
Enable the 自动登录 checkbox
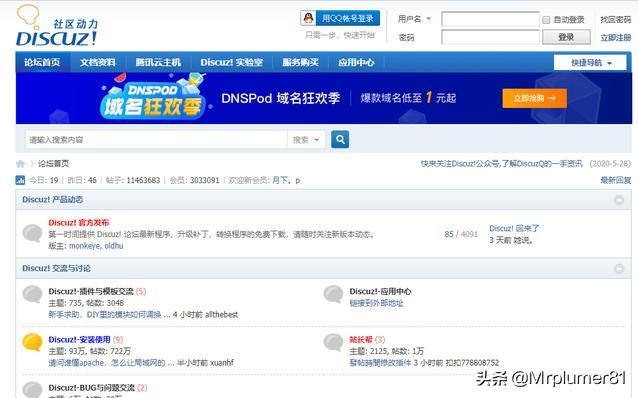[546, 20]
